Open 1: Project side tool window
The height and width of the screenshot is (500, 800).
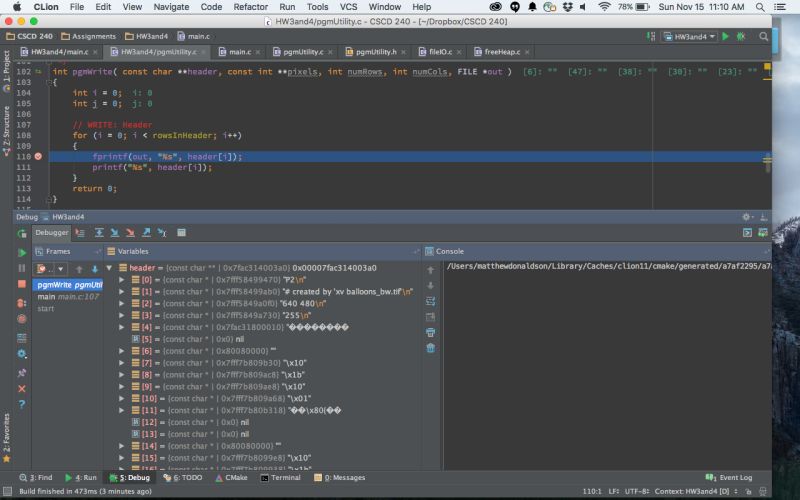[6, 70]
